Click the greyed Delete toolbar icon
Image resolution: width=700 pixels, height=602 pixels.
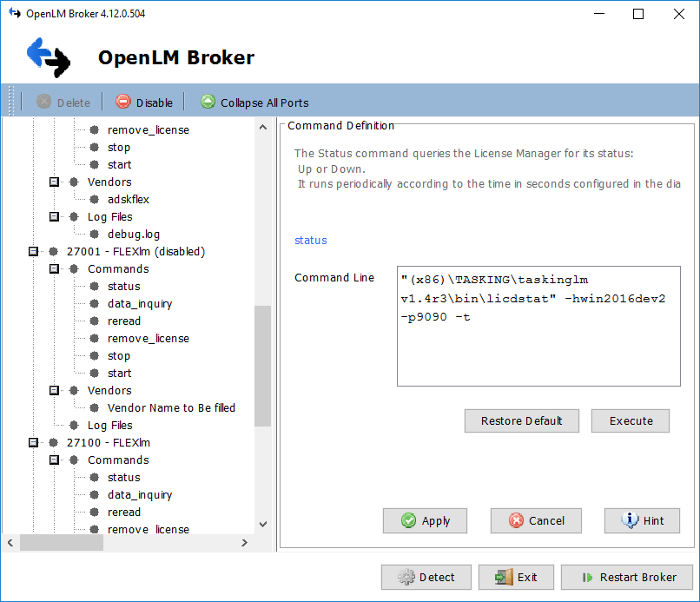click(x=44, y=102)
